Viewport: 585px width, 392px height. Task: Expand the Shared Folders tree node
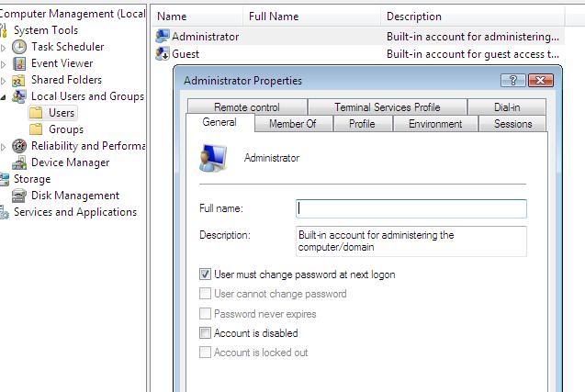[4, 81]
